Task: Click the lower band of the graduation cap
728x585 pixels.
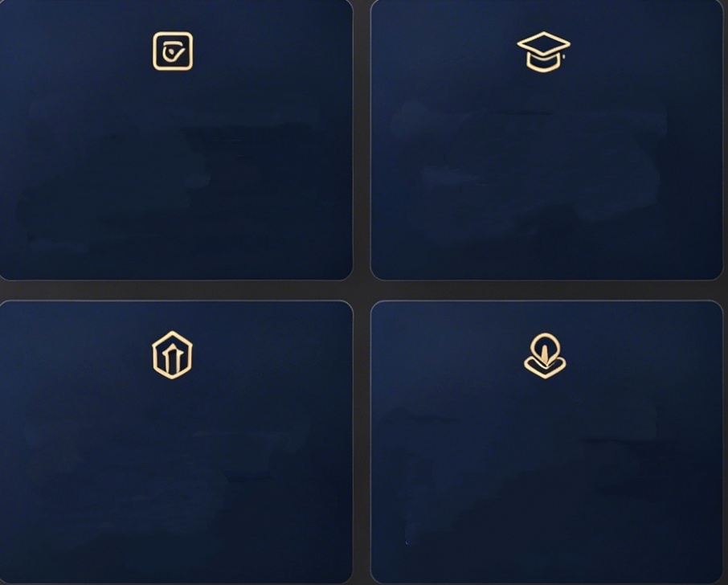Action: (x=544, y=63)
